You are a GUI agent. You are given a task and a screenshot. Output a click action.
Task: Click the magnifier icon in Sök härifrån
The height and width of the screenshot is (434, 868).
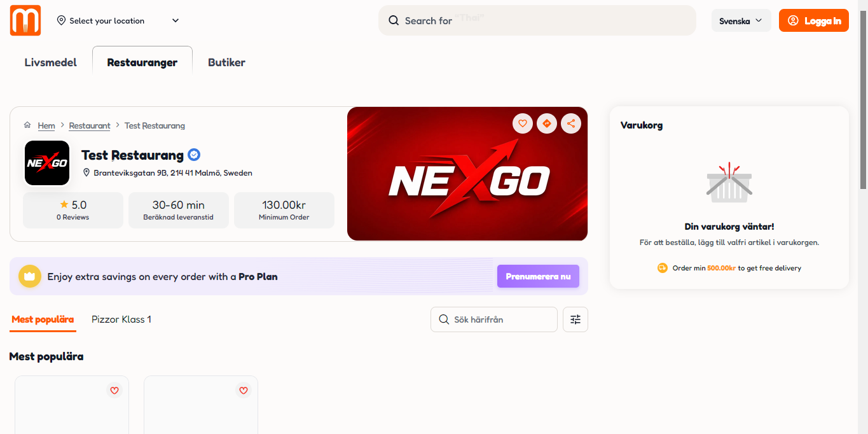[x=444, y=319]
